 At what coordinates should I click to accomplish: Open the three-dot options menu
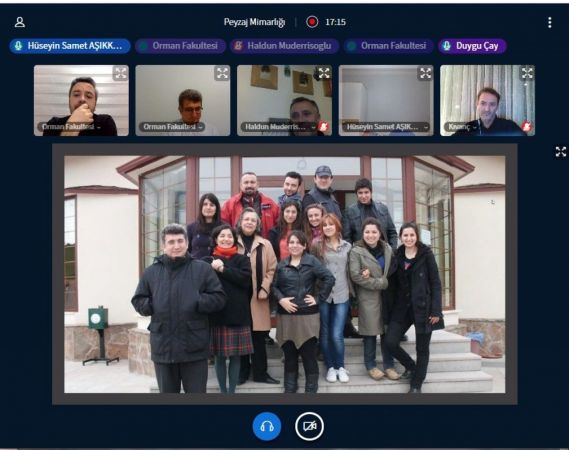point(550,22)
